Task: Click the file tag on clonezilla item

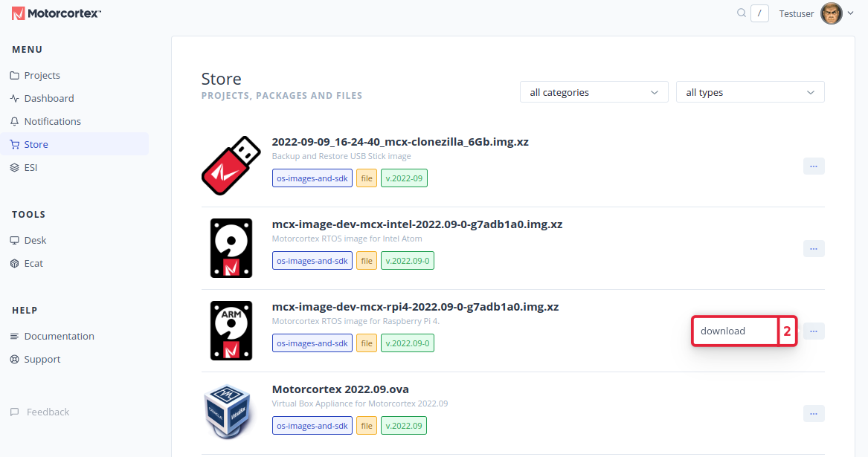Action: (x=367, y=178)
